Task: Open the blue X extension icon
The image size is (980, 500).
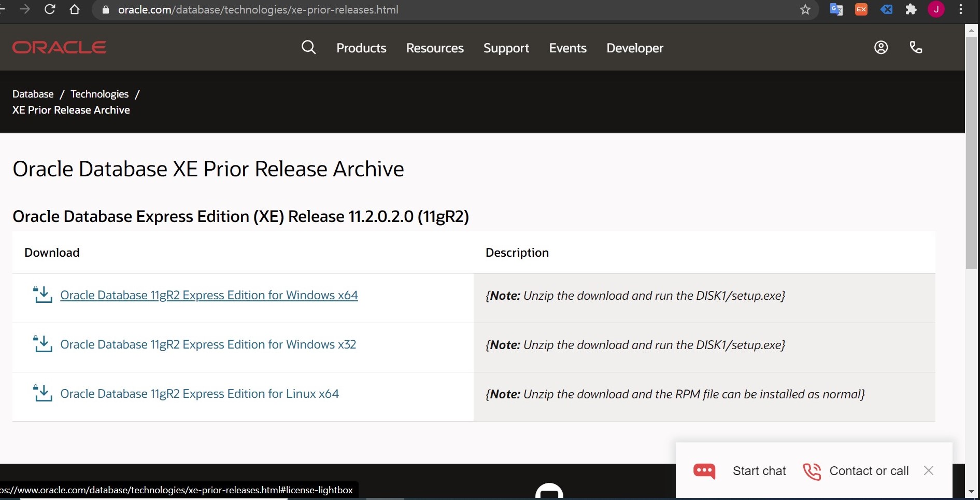Action: (886, 9)
